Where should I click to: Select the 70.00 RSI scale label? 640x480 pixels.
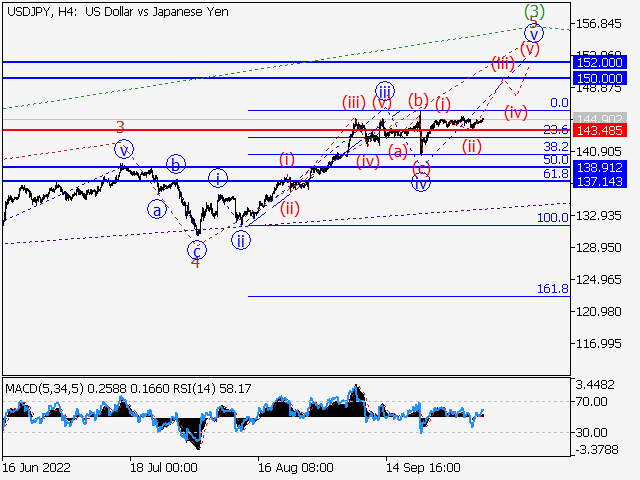coord(591,402)
